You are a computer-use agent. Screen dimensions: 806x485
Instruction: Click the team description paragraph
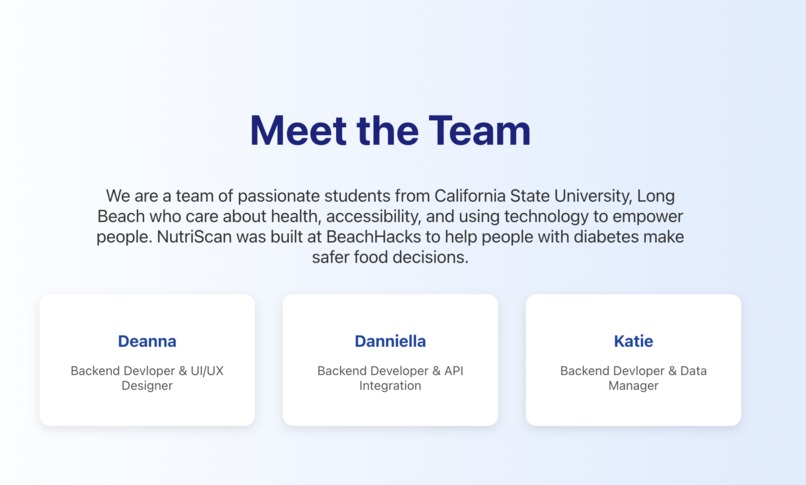pyautogui.click(x=390, y=226)
